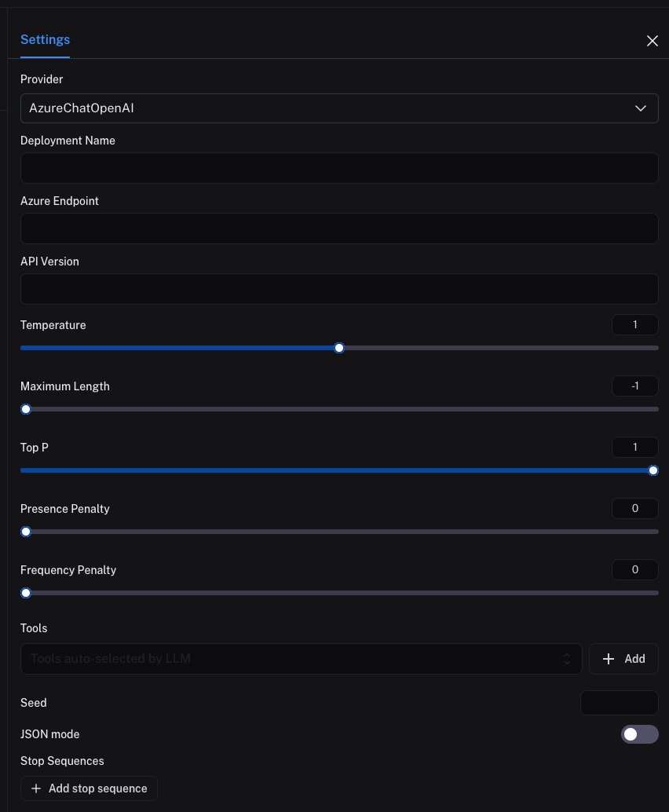Viewport: 669px width, 812px height.
Task: Click the Frequency Penalty slider handle
Action: point(26,593)
